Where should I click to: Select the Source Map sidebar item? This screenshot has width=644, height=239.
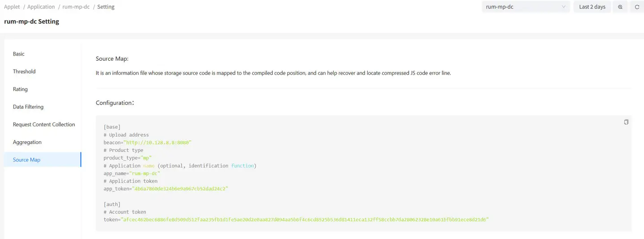[x=26, y=160]
